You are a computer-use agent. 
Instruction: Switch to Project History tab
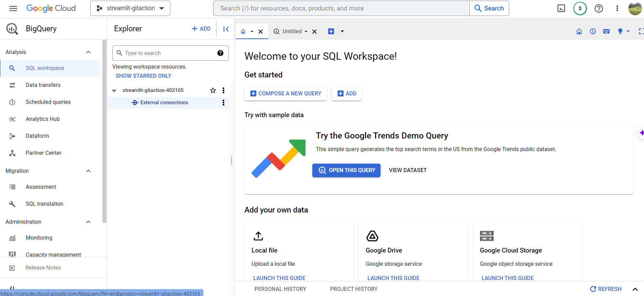(354, 289)
